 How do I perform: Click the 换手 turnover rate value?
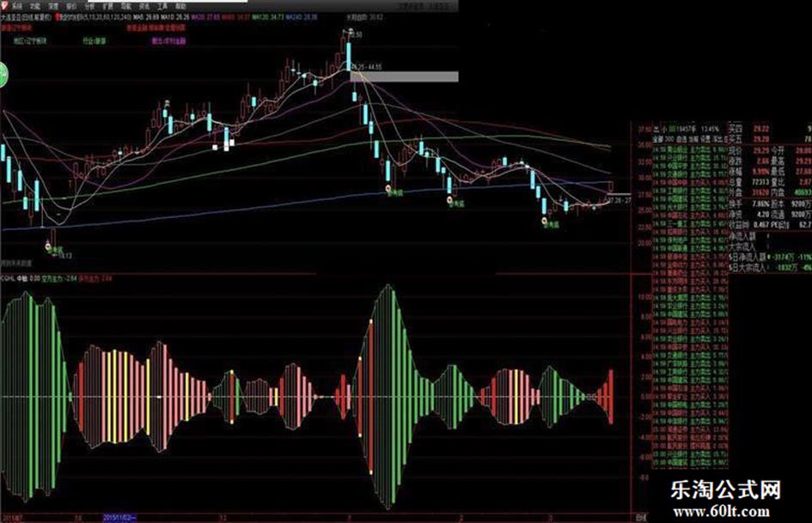[x=760, y=204]
